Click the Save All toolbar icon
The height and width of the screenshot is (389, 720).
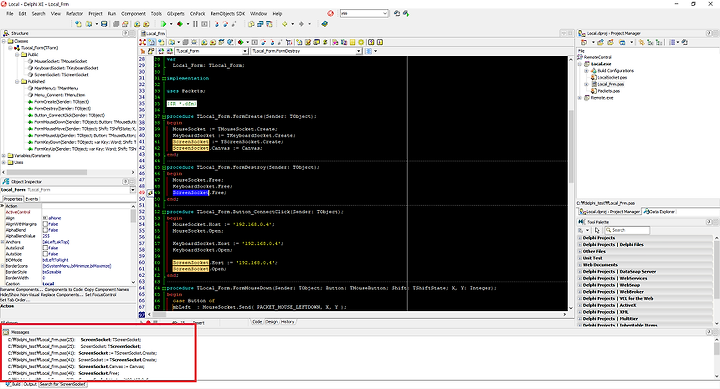pos(116,24)
